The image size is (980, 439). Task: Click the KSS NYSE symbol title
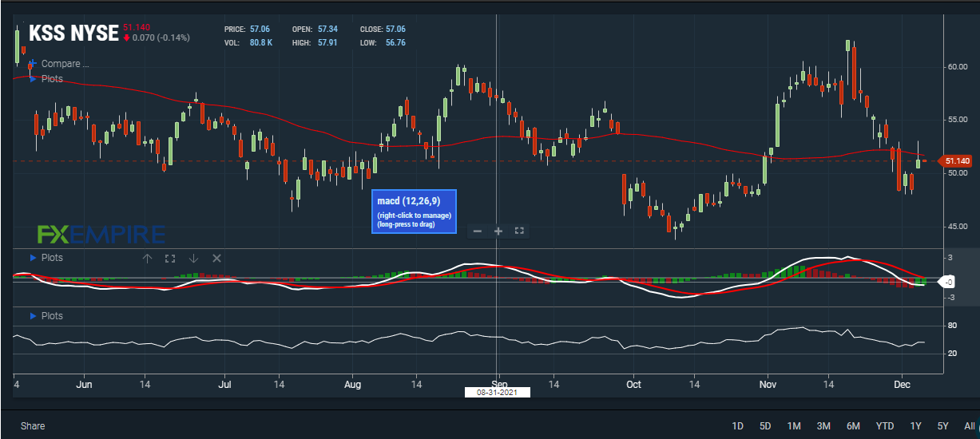73,33
